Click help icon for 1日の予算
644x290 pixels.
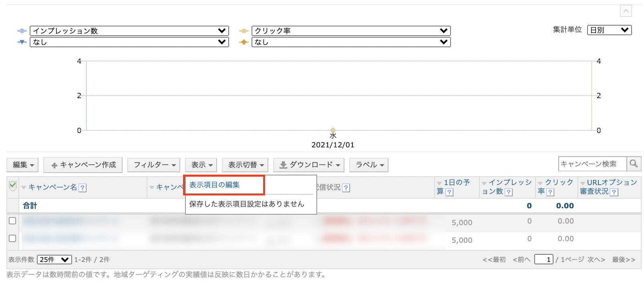449,192
